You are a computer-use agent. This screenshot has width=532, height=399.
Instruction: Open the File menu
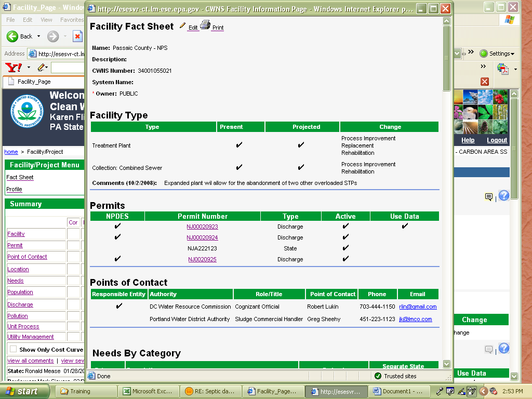coord(10,20)
